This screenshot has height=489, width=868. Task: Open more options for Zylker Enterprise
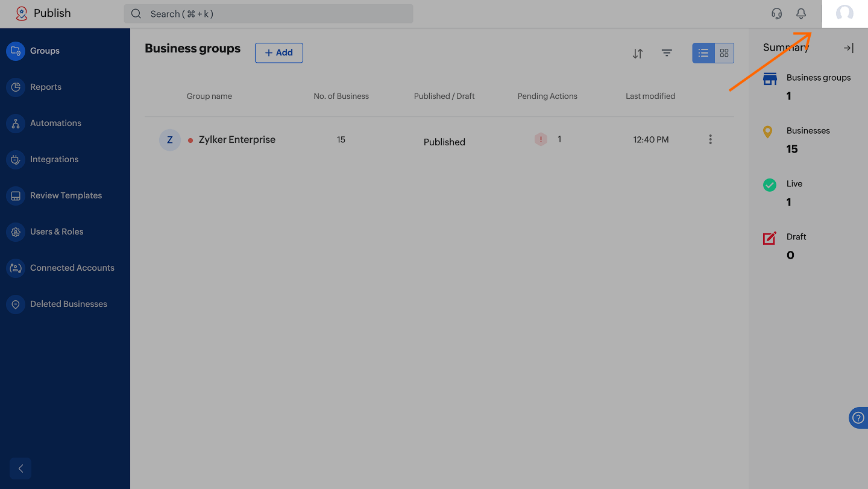click(x=711, y=139)
